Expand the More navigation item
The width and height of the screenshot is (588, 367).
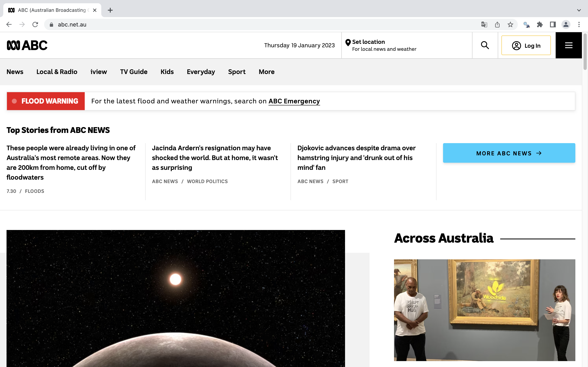tap(267, 72)
